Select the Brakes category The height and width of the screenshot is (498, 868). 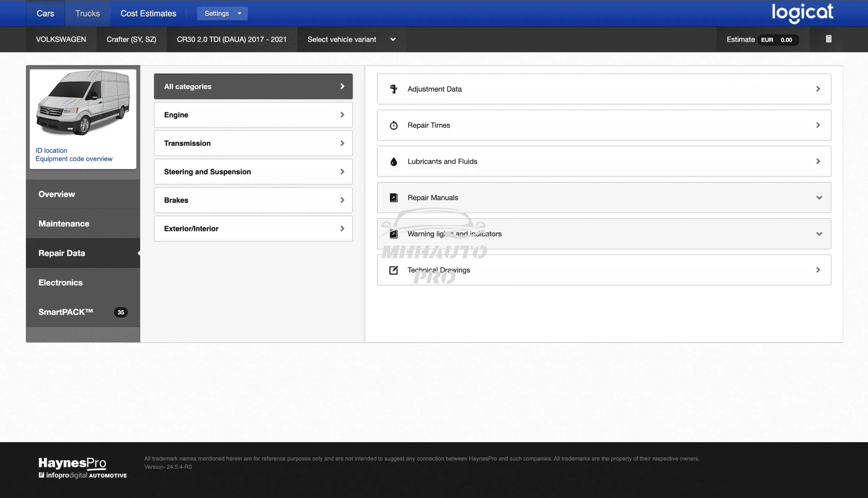tap(253, 200)
